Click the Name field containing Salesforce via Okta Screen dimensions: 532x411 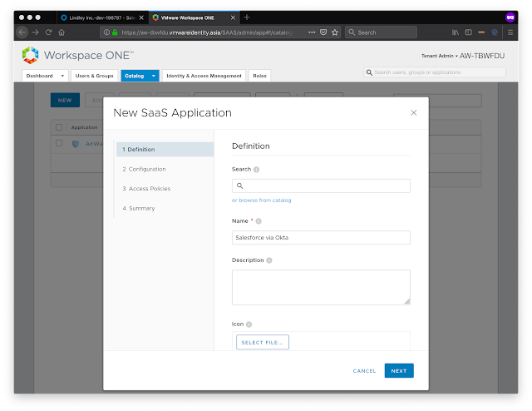click(x=321, y=237)
